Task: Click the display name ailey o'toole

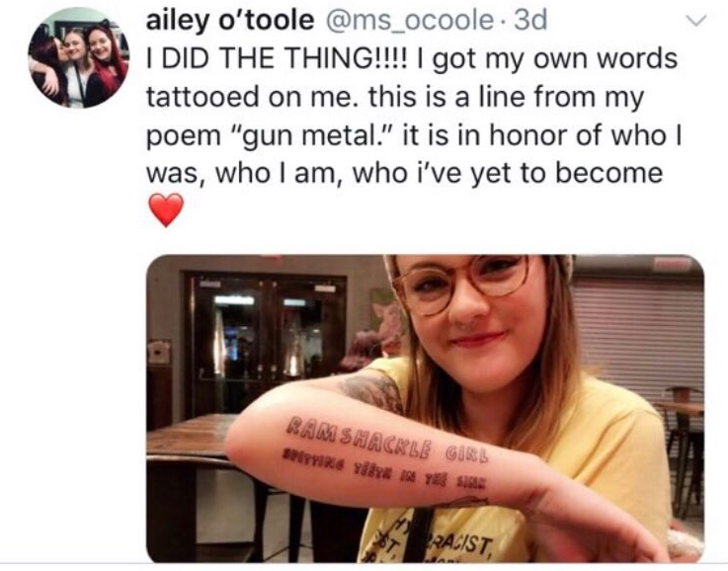Action: point(230,21)
